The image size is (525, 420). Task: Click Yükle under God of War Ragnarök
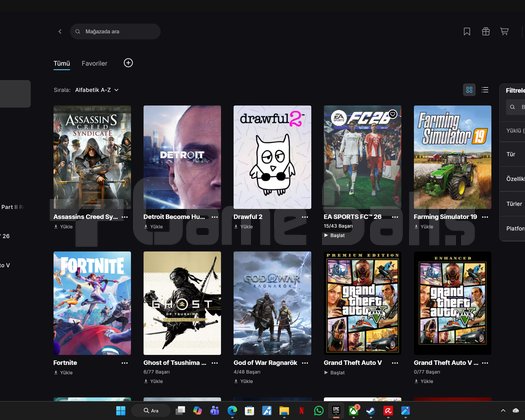pos(244,381)
